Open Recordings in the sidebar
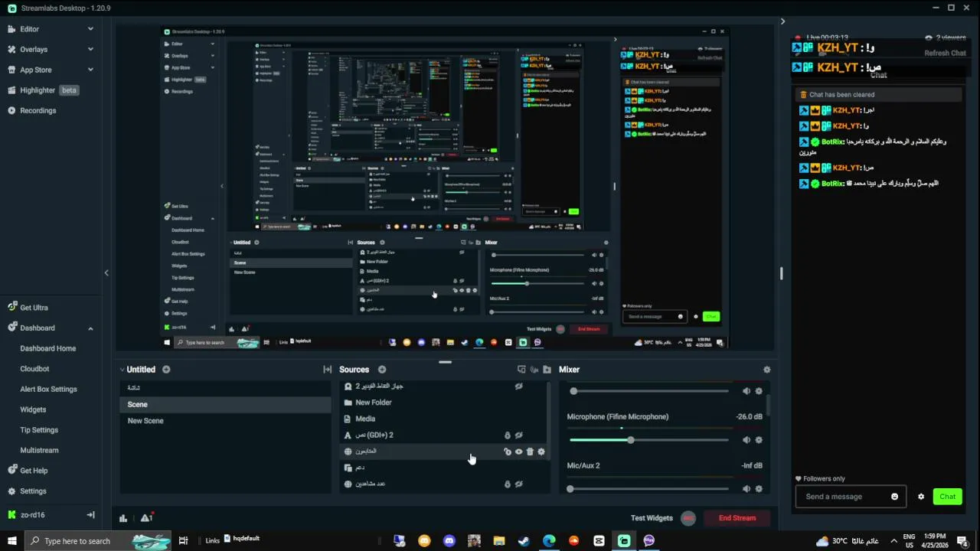Image resolution: width=980 pixels, height=551 pixels. (x=38, y=110)
